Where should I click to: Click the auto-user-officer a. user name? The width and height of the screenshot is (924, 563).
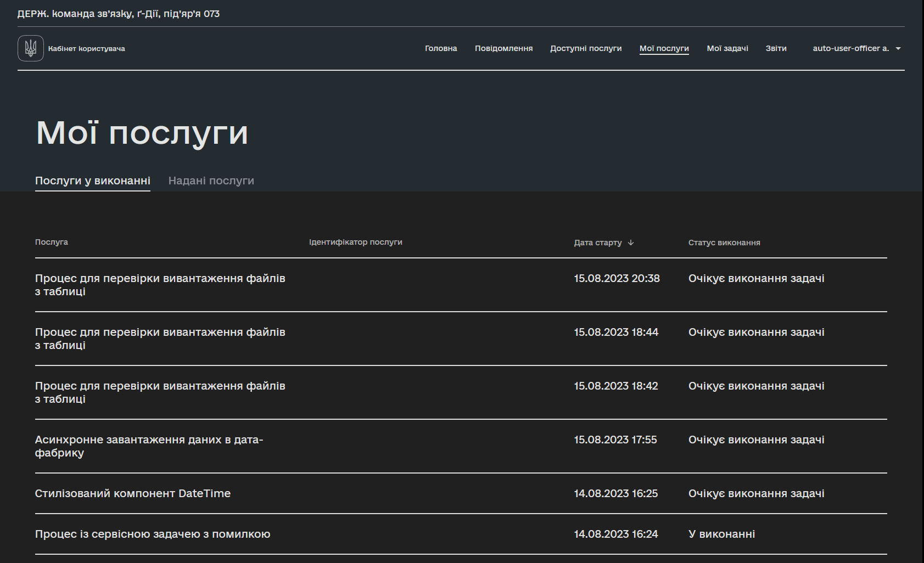(x=850, y=48)
